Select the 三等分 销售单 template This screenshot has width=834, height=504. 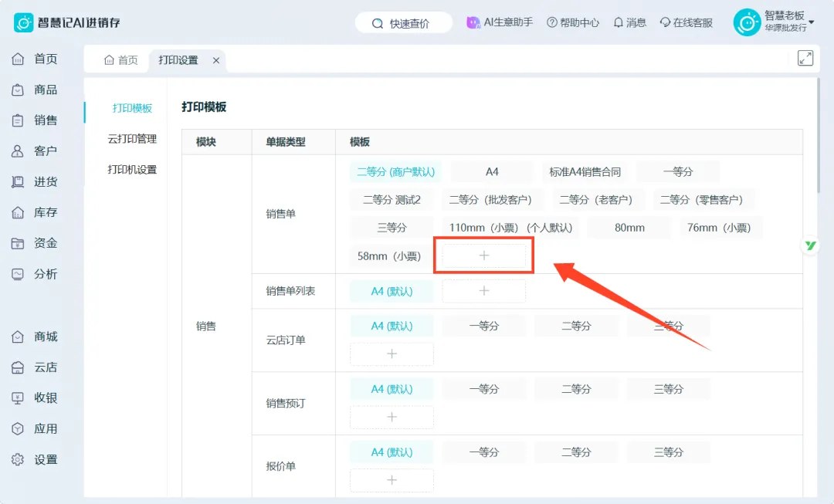coord(392,228)
